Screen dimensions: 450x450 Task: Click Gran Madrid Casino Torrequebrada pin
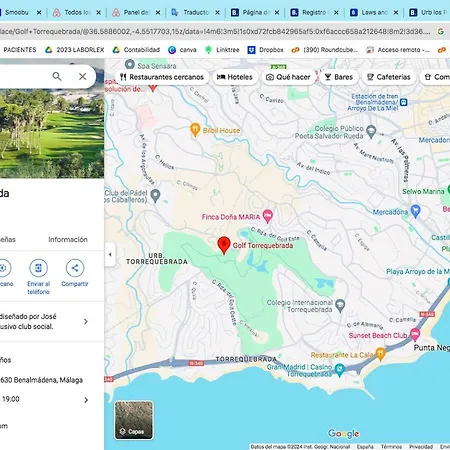340,370
